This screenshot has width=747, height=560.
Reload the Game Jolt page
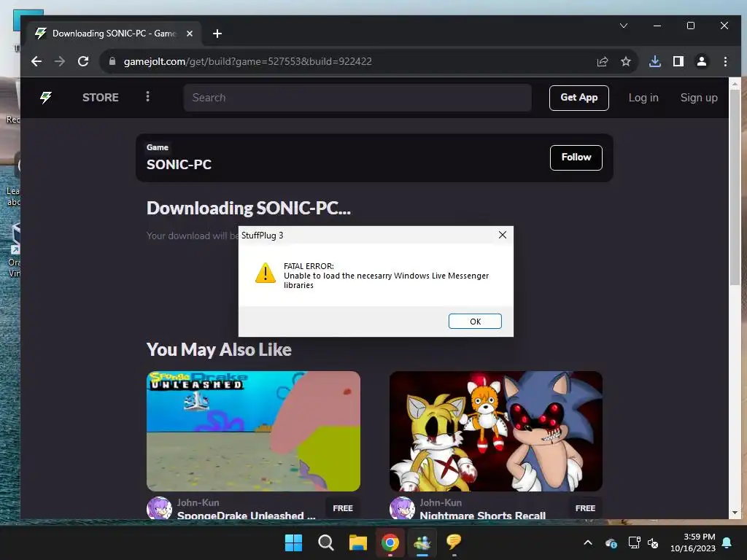point(83,61)
